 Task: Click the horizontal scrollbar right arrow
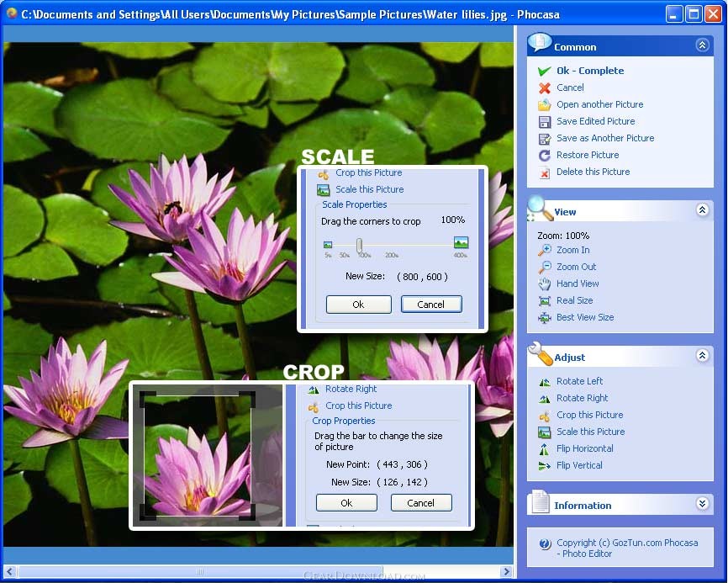(x=506, y=572)
